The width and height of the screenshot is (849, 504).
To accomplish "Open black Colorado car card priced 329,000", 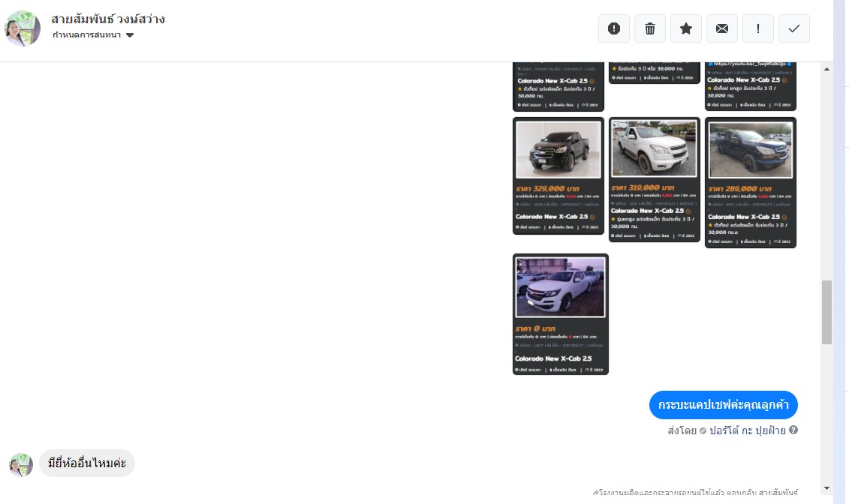I will 558,175.
